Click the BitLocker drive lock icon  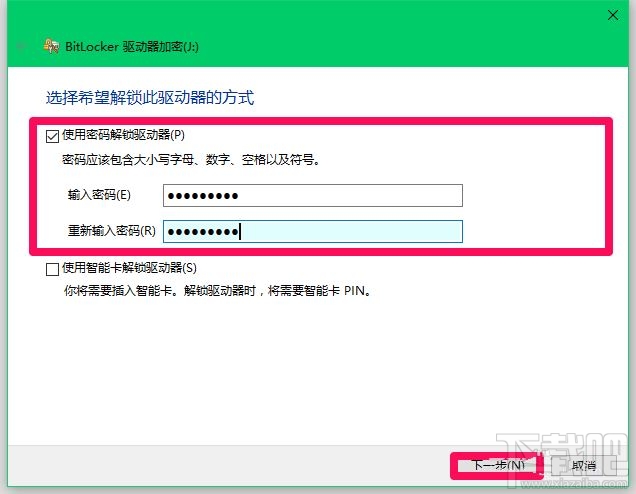50,46
